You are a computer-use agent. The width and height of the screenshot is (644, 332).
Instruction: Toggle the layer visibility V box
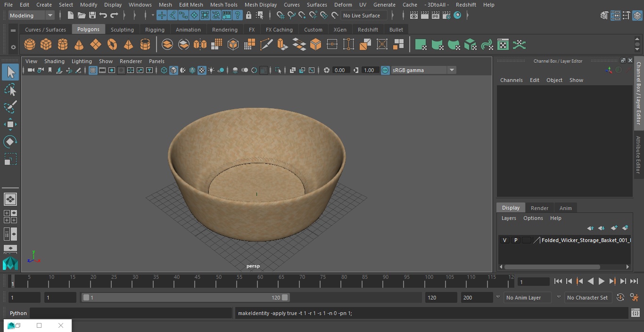(x=505, y=240)
